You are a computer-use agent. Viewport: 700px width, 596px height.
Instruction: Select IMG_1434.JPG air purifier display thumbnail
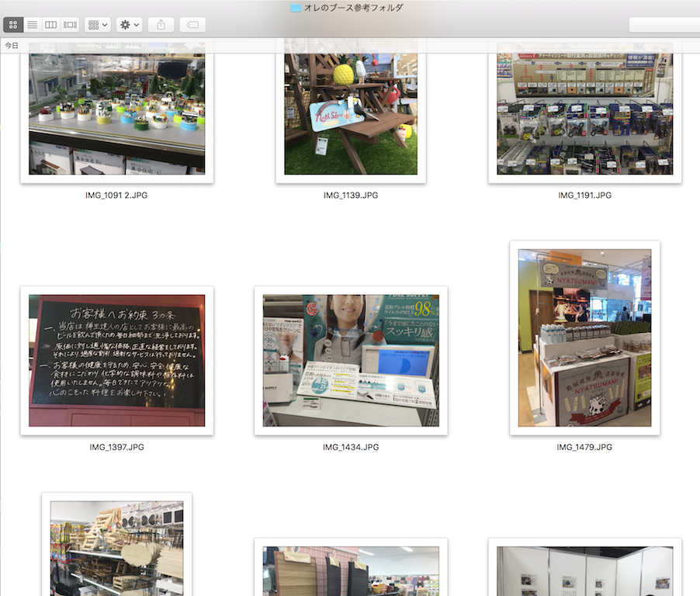point(351,360)
